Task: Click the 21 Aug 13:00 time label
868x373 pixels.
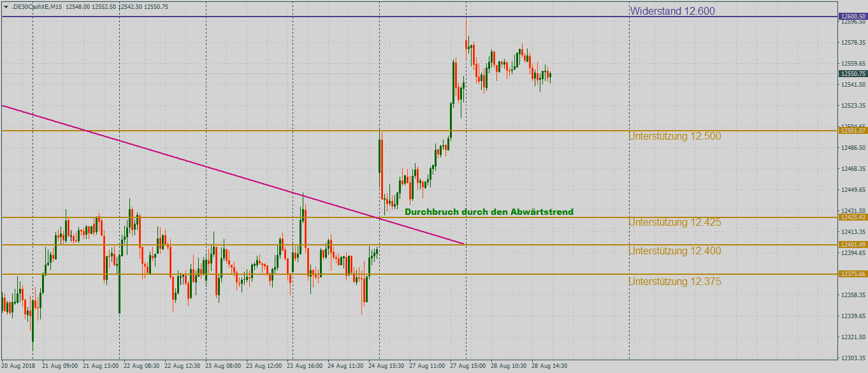Action: click(101, 367)
